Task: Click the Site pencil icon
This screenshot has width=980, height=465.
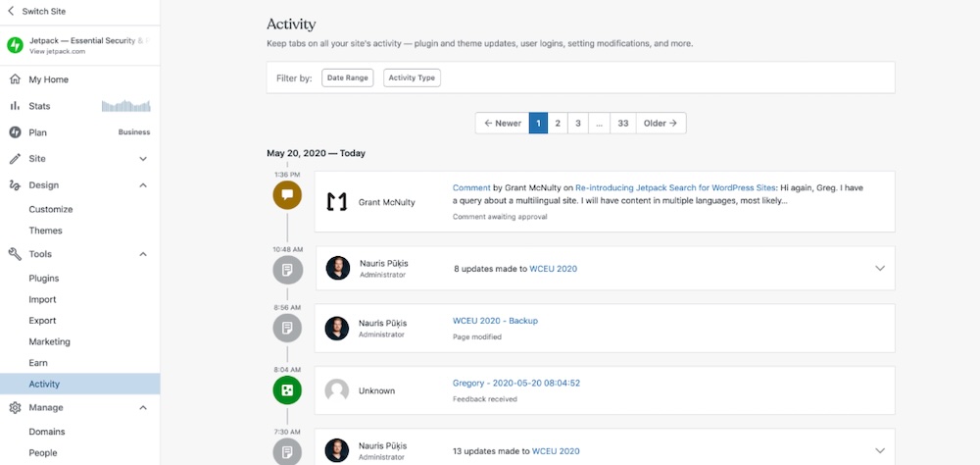Action: [15, 158]
